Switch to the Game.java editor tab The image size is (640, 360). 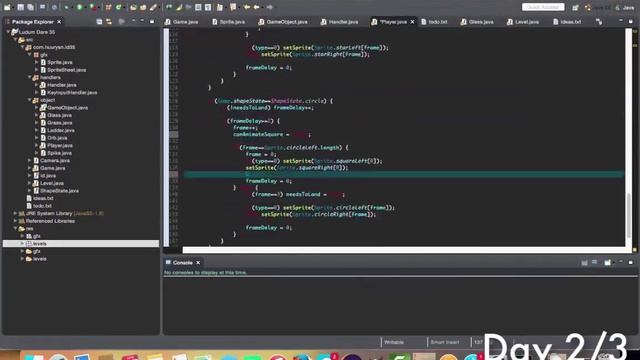coord(182,22)
